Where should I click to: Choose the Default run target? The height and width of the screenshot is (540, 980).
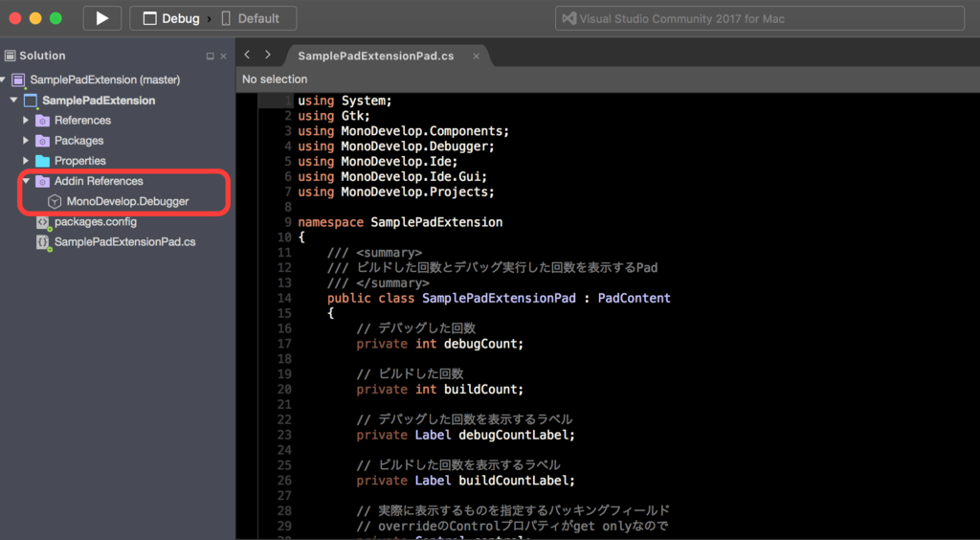251,19
